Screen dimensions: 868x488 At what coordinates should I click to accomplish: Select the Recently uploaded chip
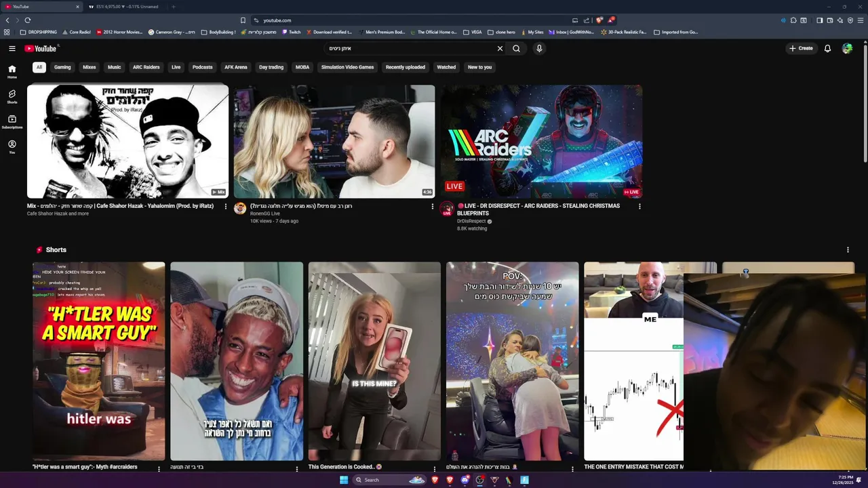(x=406, y=67)
